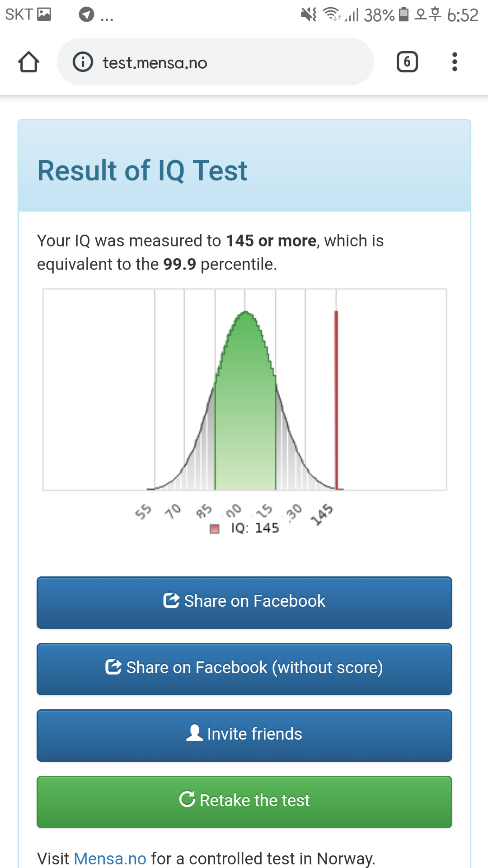The image size is (488, 868).
Task: Tap the gallery image notification icon
Action: pos(44,14)
